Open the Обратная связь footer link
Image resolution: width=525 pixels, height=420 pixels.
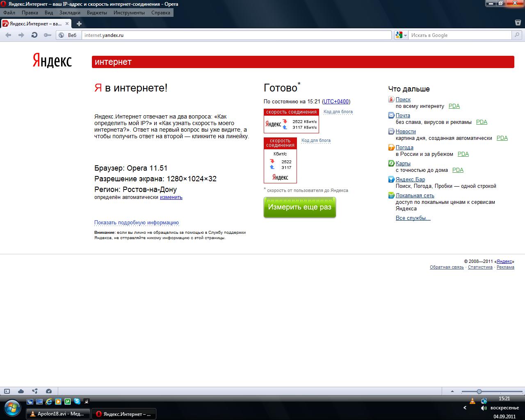447,267
